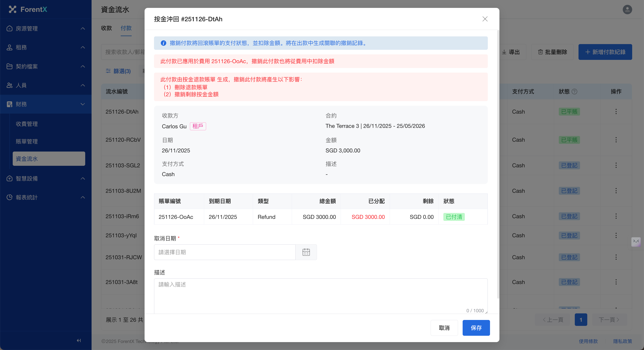Click the 描述 text area

tap(320, 295)
